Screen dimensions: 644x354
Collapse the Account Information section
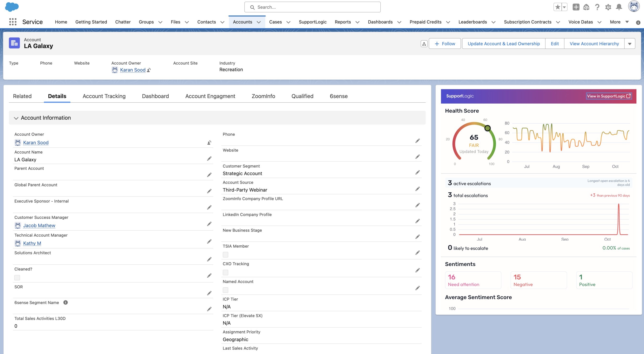point(16,118)
